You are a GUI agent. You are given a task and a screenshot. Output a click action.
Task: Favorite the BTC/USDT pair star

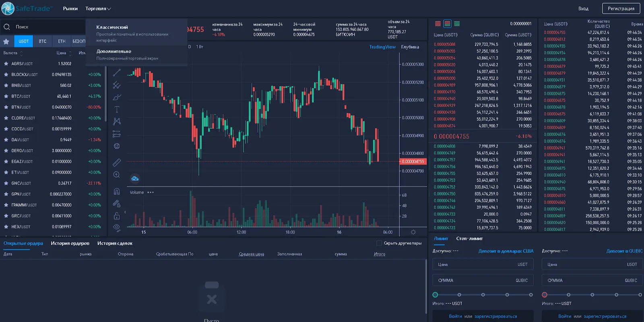[x=6, y=96]
